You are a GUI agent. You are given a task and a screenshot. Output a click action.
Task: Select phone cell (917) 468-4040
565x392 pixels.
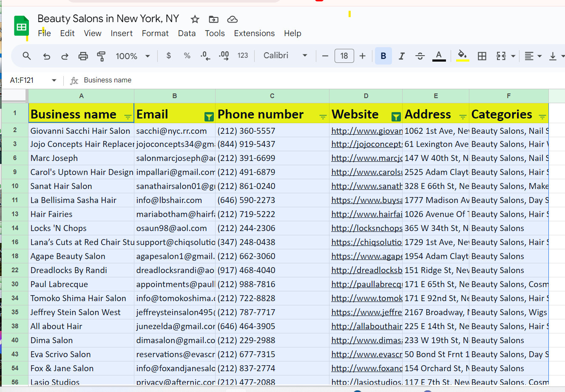(272, 270)
